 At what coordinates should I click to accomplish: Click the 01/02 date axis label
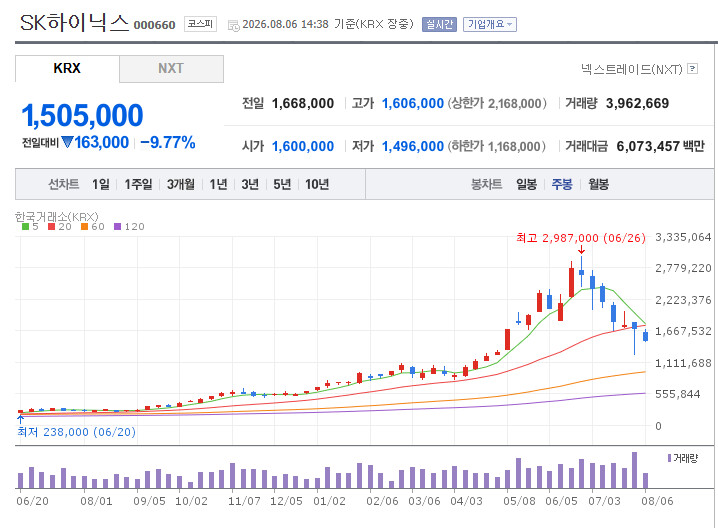point(329,501)
